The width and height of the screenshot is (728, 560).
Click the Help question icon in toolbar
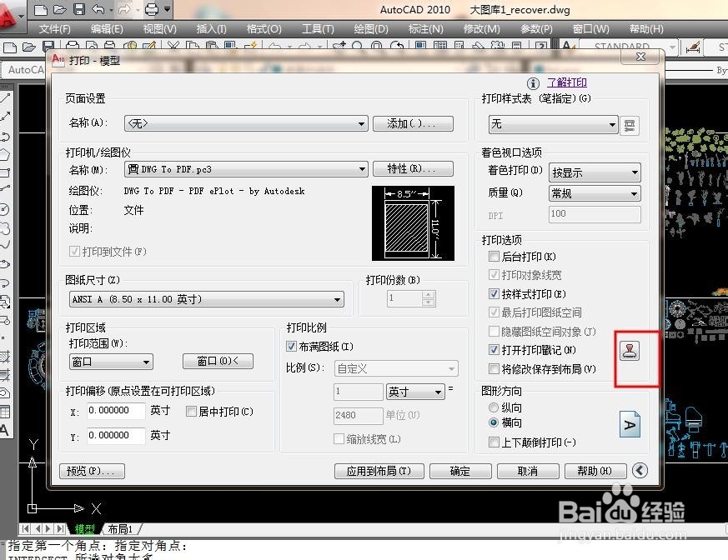point(540,47)
